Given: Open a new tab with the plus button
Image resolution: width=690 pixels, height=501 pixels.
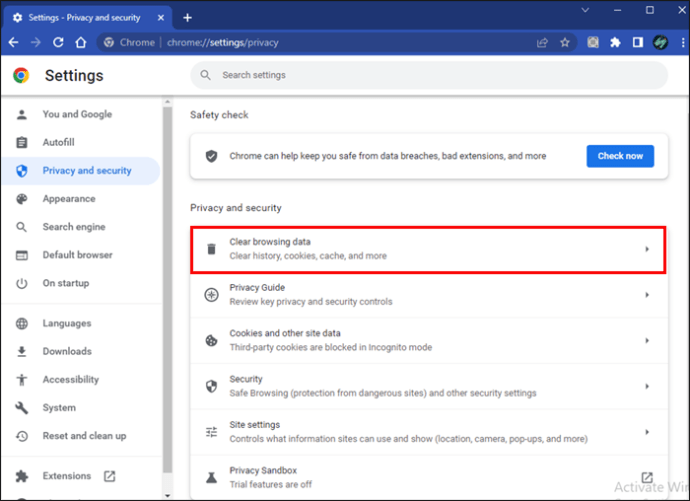Looking at the screenshot, I should [x=187, y=17].
